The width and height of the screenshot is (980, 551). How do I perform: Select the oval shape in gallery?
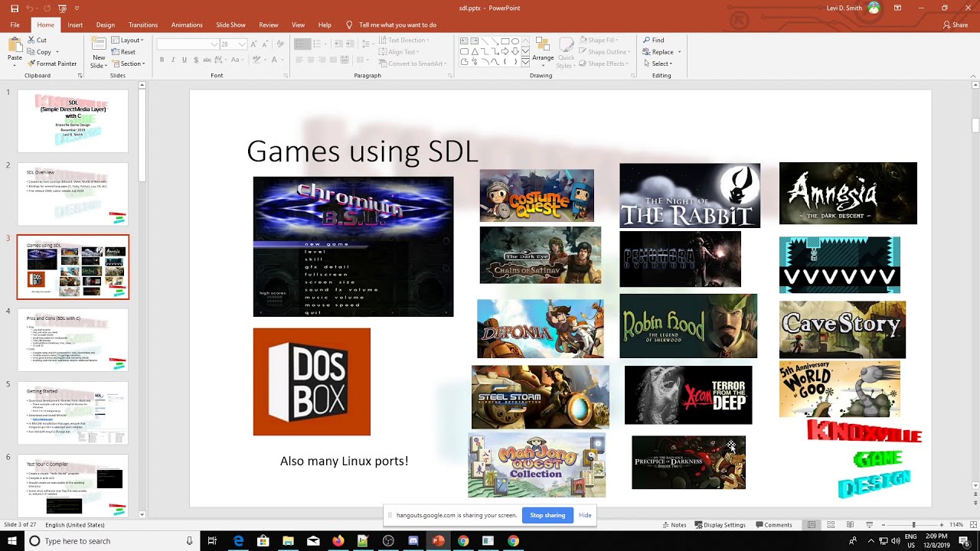click(x=515, y=41)
